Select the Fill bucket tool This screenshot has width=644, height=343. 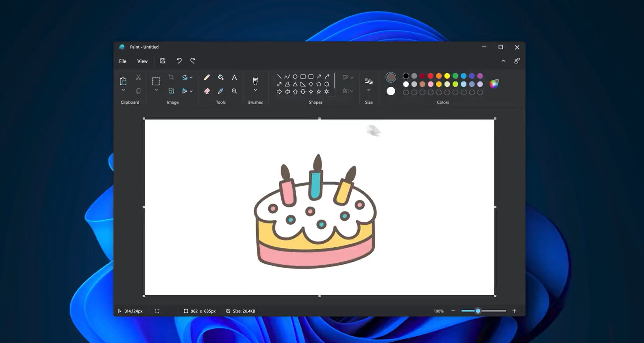pos(221,77)
